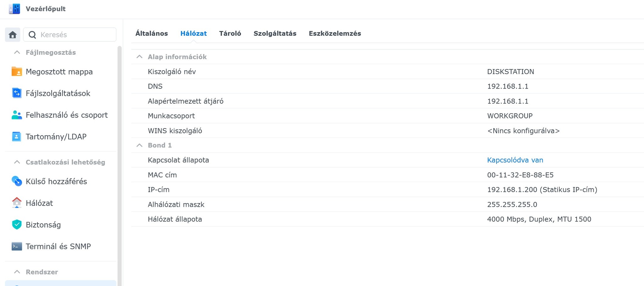The width and height of the screenshot is (644, 286).
Task: Switch to the Általános tab
Action: (152, 34)
